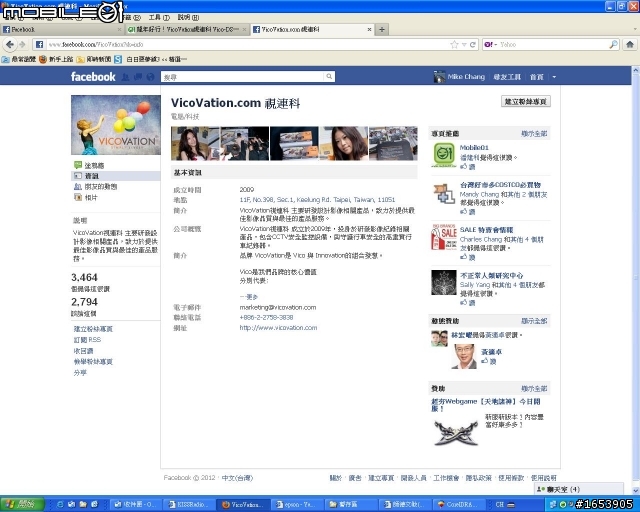Click the Firefox back arrow button
The image size is (640, 512).
(10, 45)
